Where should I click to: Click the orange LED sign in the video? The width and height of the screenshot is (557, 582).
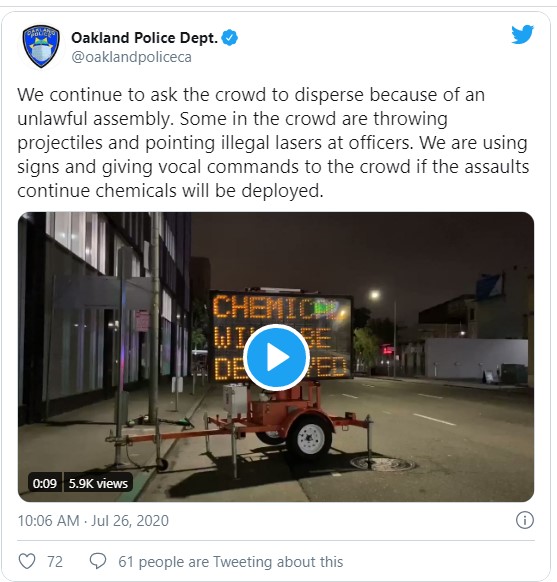pyautogui.click(x=281, y=337)
